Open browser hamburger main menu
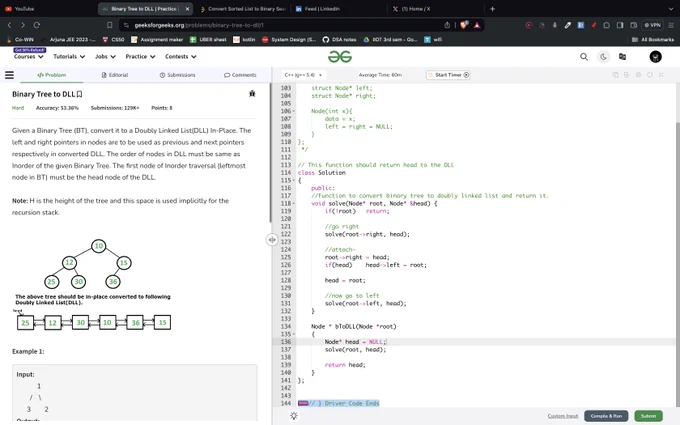Viewport: 680px width, 425px height. (671, 25)
